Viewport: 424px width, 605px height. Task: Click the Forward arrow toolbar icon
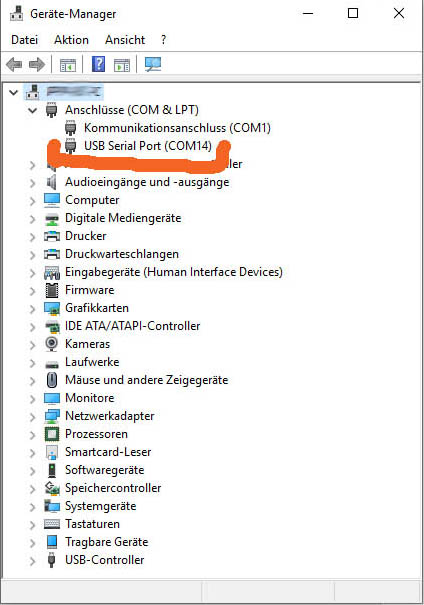37,64
